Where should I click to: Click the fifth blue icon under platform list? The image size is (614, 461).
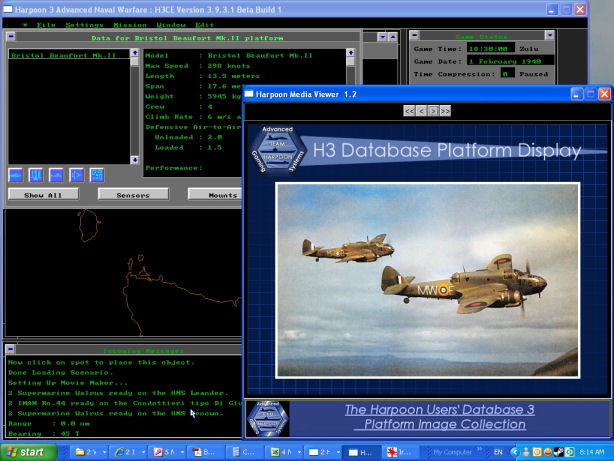click(x=97, y=174)
